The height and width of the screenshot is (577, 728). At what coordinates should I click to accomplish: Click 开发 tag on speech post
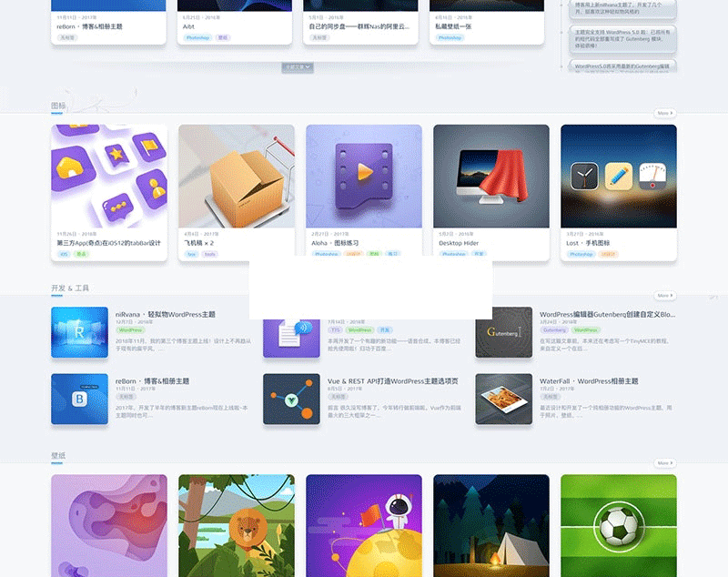pyautogui.click(x=385, y=330)
